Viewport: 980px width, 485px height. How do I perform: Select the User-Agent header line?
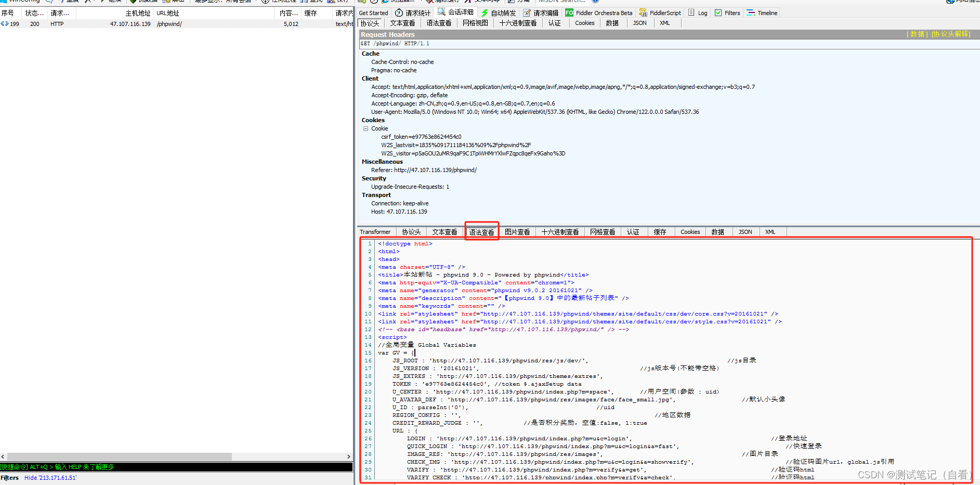pos(535,112)
